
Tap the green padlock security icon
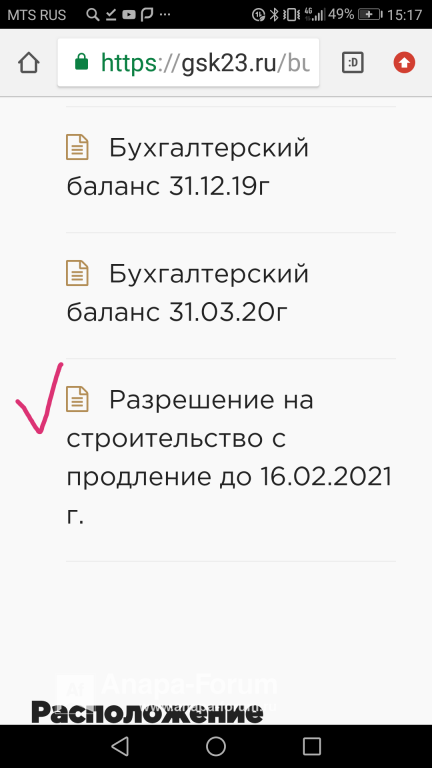[81, 63]
